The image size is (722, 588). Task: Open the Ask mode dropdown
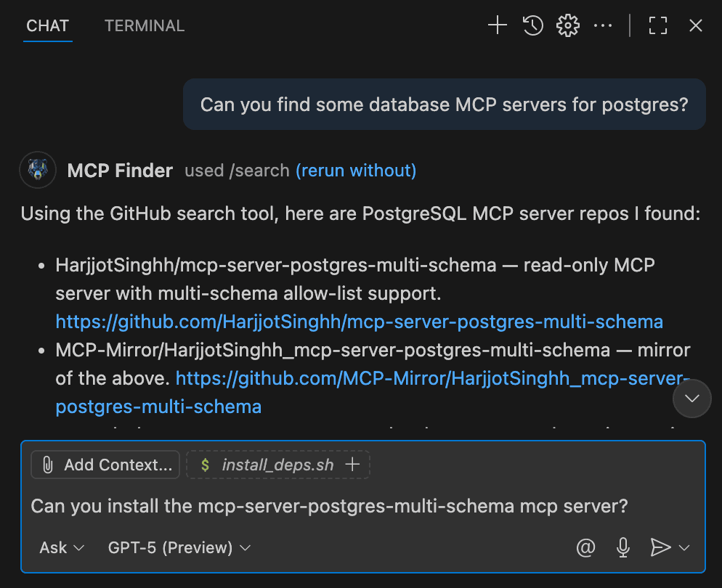click(x=62, y=547)
